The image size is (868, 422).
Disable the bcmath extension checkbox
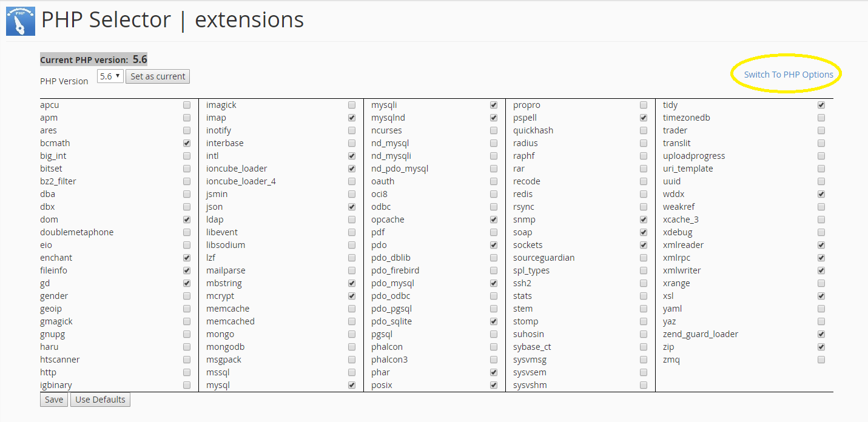click(187, 143)
